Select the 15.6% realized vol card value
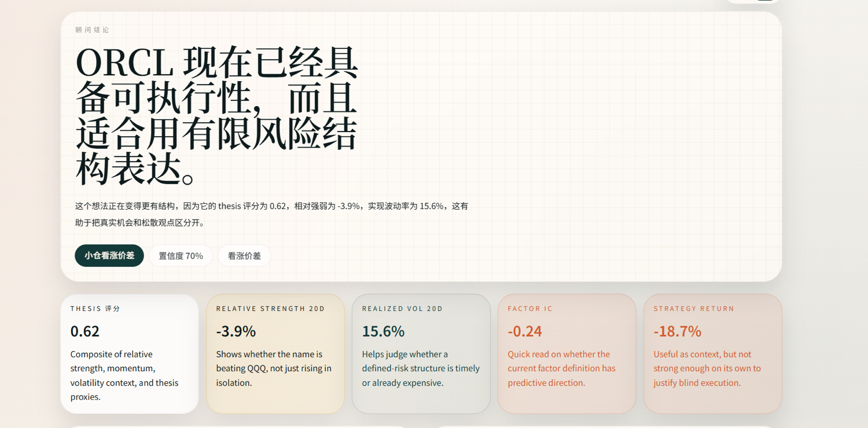This screenshot has height=428, width=868. (383, 331)
